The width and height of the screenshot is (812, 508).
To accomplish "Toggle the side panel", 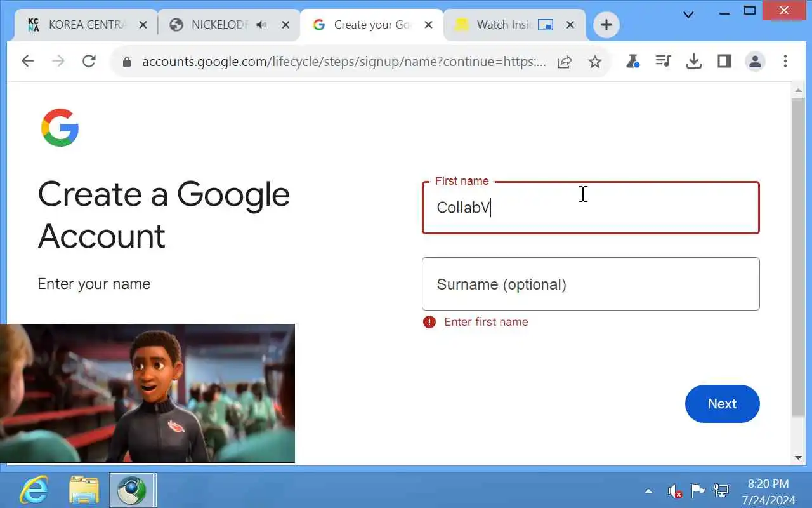I will [x=724, y=61].
